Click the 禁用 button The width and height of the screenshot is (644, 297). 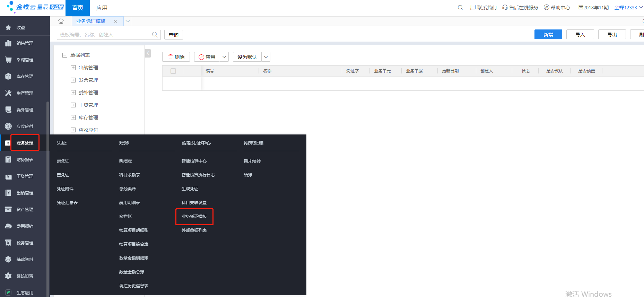pos(207,57)
